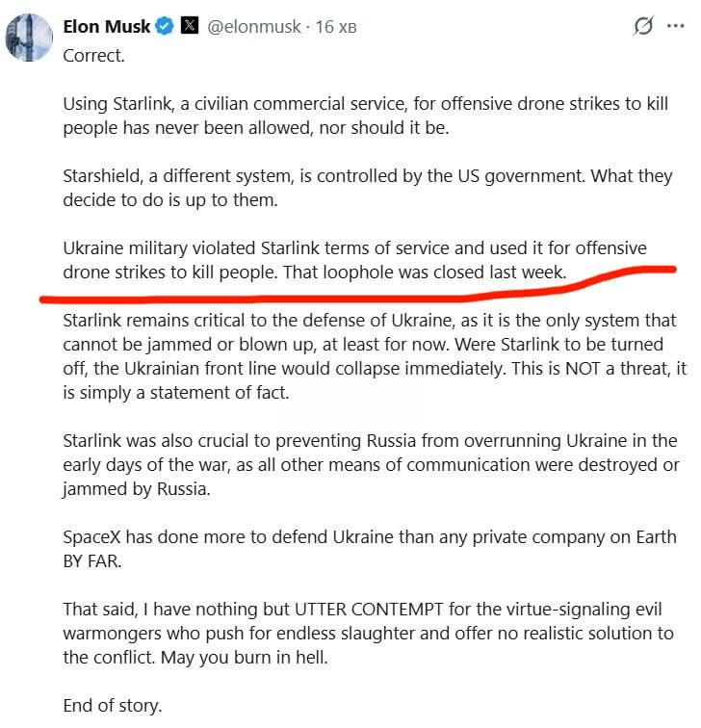This screenshot has height=728, width=701.
Task: Click the words "BY FAR."
Action: coord(92,561)
